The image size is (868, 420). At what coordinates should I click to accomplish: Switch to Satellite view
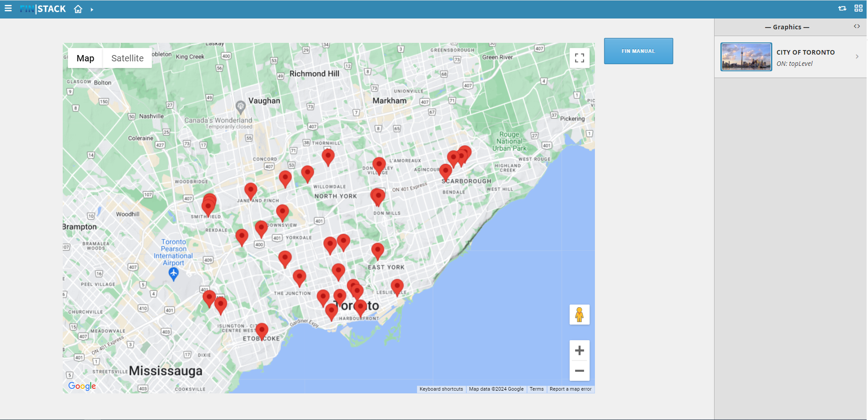pyautogui.click(x=127, y=58)
